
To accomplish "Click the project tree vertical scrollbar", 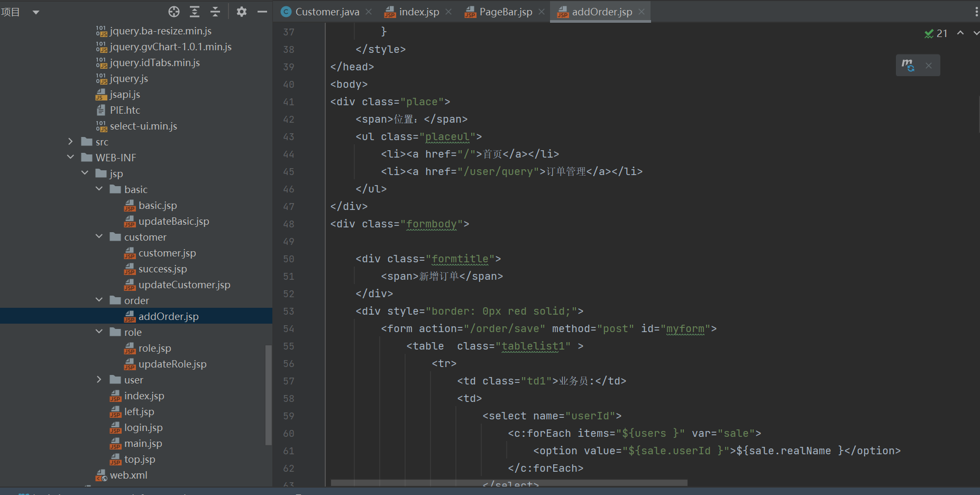I will (268, 394).
